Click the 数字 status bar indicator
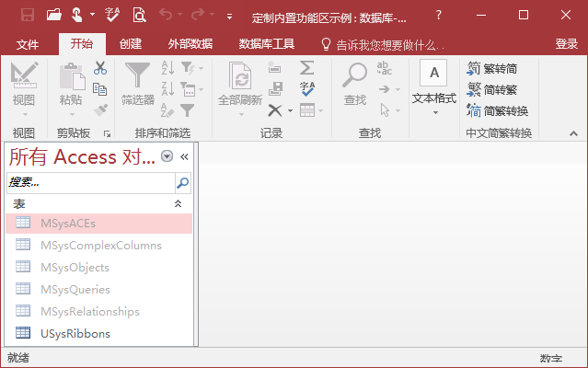The width and height of the screenshot is (588, 368). click(551, 358)
